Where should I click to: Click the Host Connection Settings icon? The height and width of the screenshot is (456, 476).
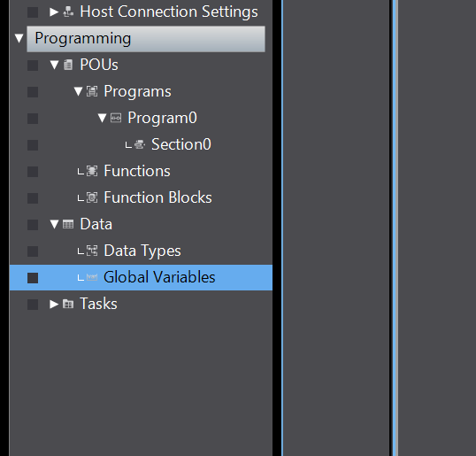[x=68, y=12]
